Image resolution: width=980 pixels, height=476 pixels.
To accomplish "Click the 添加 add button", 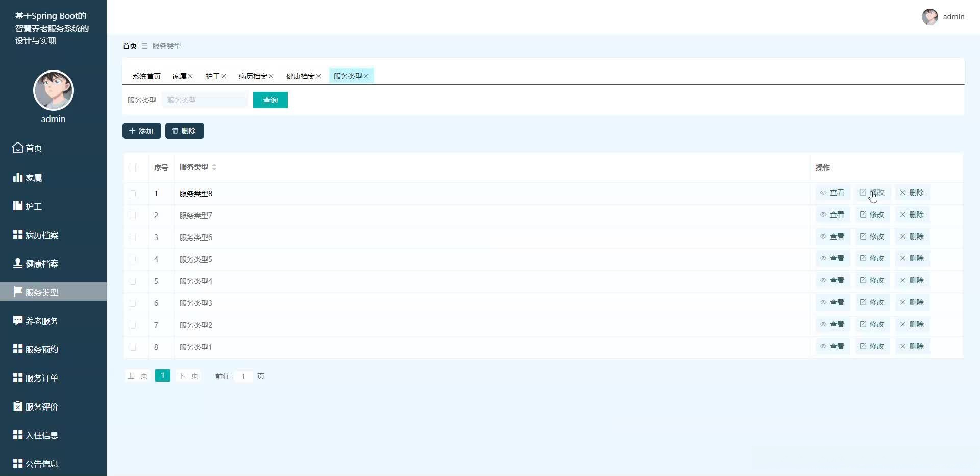I will click(x=142, y=131).
